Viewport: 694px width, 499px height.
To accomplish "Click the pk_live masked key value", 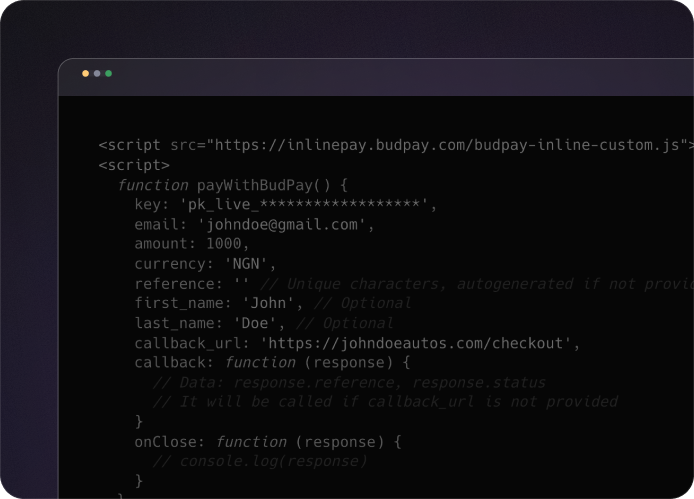I will [x=308, y=205].
